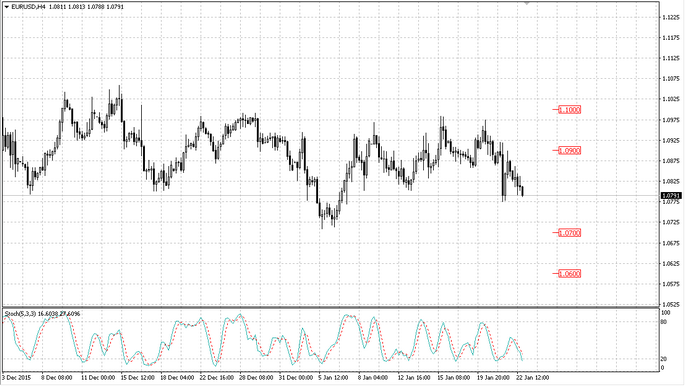The height and width of the screenshot is (386, 685).
Task: Click the 0 level on Stochastic scale
Action: (663, 368)
